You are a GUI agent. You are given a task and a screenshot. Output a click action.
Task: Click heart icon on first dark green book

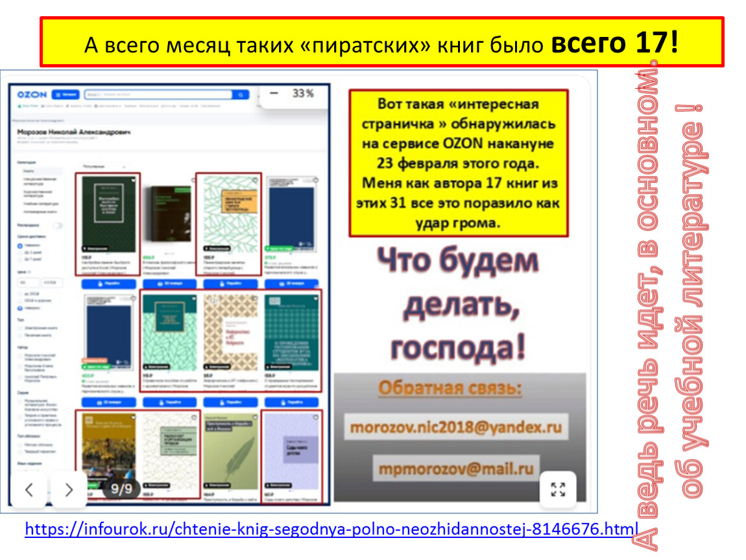tap(134, 181)
